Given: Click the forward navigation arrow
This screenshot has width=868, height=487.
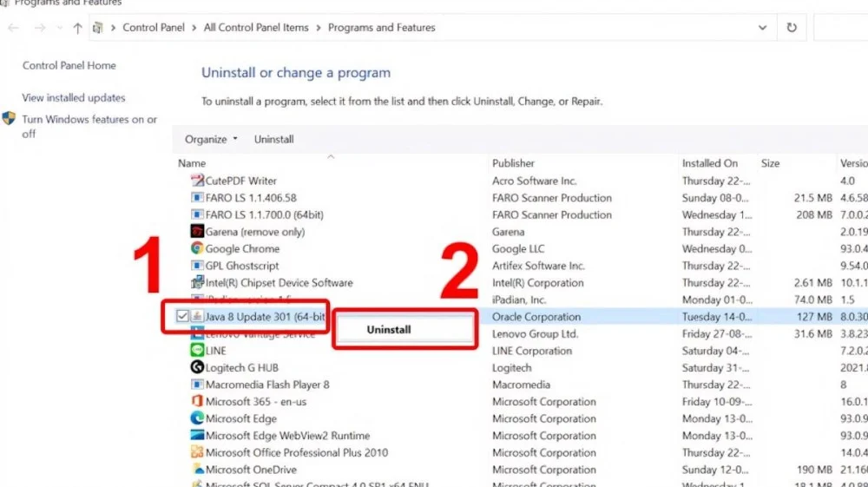Looking at the screenshot, I should tap(39, 28).
